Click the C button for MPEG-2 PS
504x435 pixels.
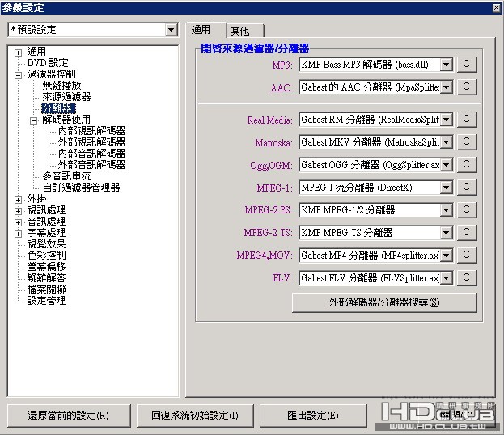point(467,210)
